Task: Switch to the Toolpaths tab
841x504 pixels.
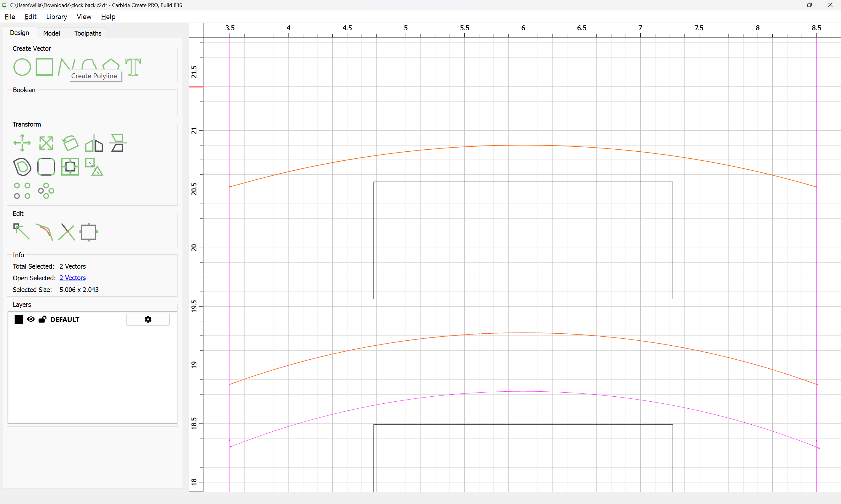Action: pyautogui.click(x=88, y=33)
